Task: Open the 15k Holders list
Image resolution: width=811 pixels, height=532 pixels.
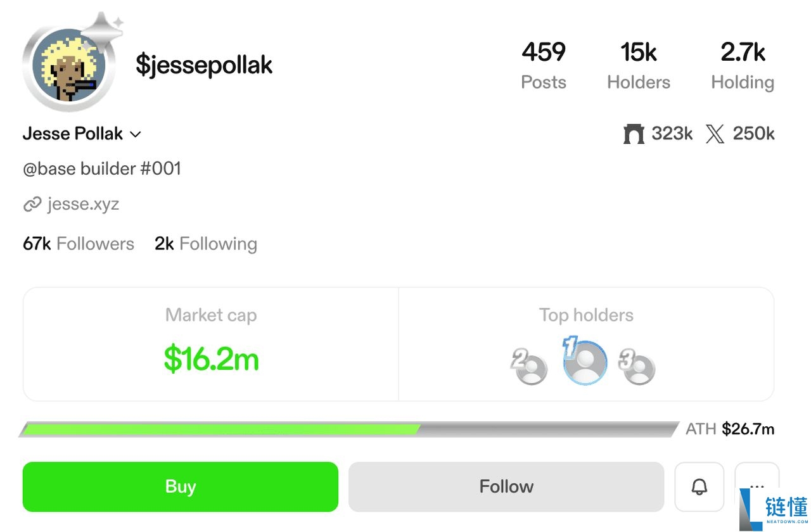Action: pyautogui.click(x=638, y=65)
